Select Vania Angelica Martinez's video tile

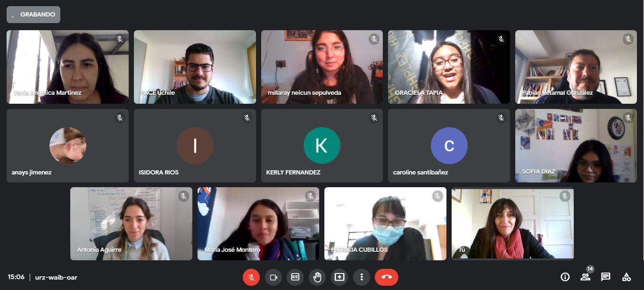click(x=67, y=67)
